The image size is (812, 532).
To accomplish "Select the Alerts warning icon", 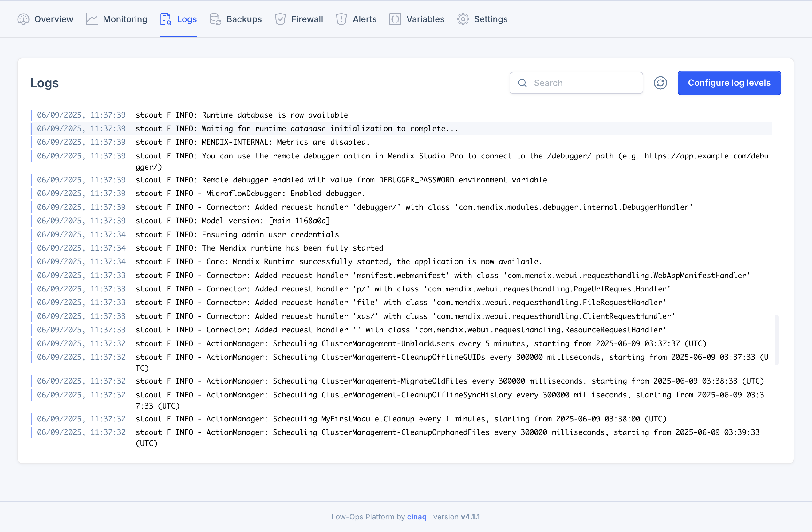I will click(x=341, y=19).
